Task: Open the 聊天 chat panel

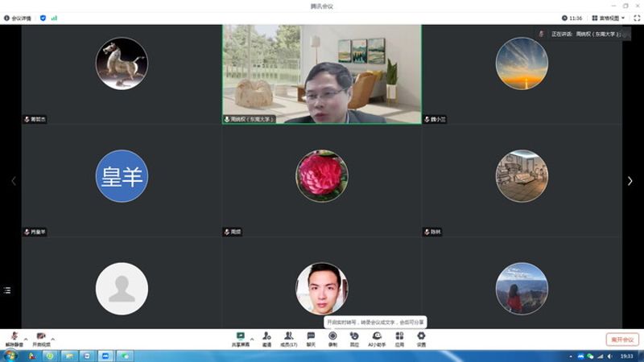Action: (x=311, y=336)
